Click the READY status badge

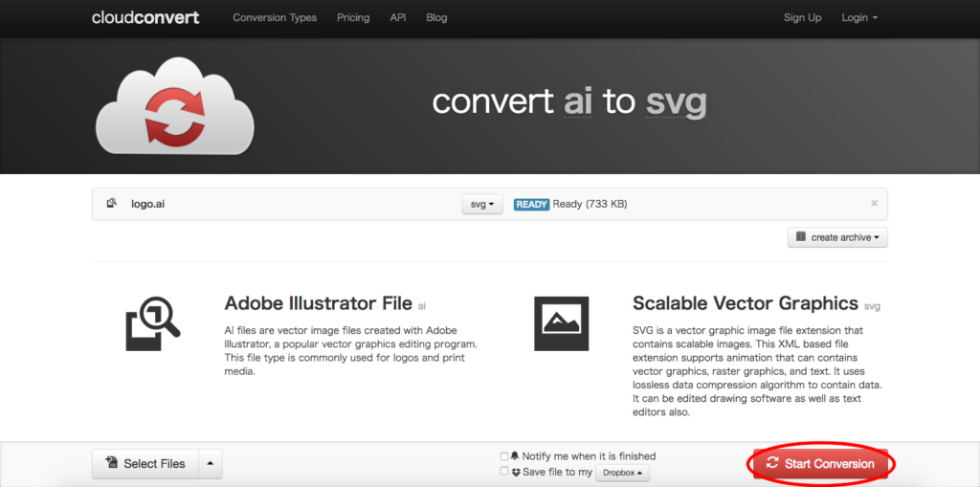tap(531, 204)
